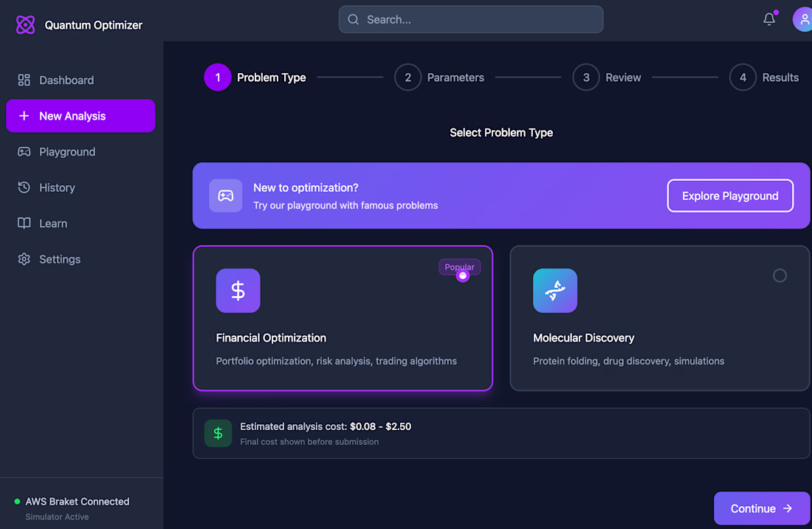The height and width of the screenshot is (529, 812).
Task: Click the Explore Playground button
Action: (730, 196)
